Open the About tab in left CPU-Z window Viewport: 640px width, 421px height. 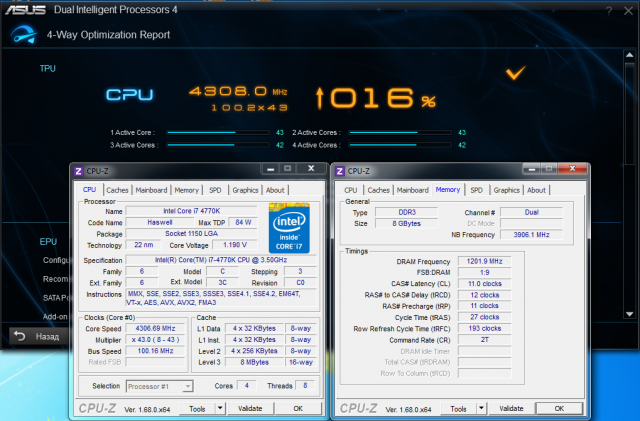[x=275, y=190]
